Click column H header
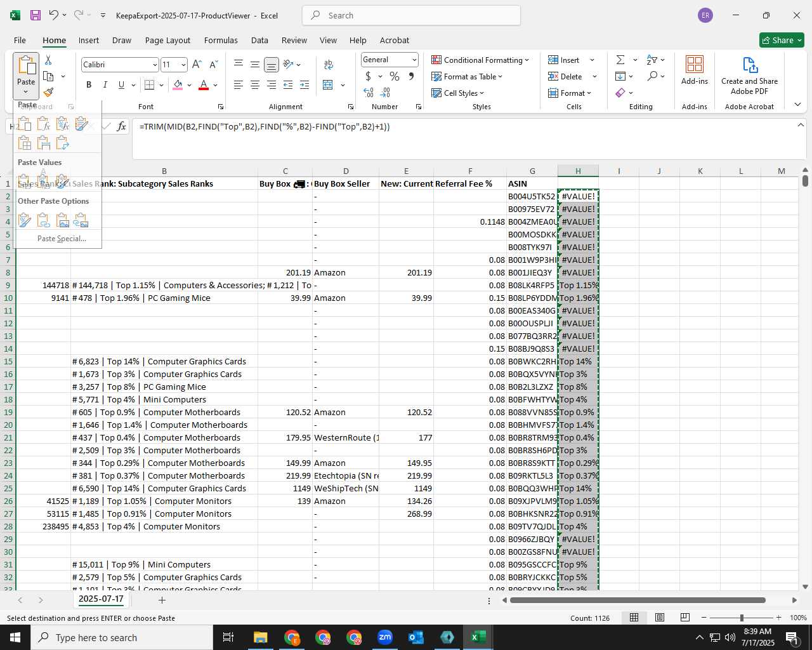 click(578, 171)
